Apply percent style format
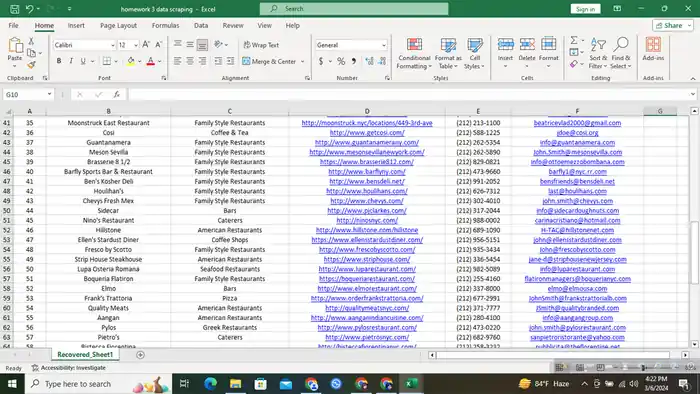Viewport: 700px width, 394px height. (x=341, y=61)
